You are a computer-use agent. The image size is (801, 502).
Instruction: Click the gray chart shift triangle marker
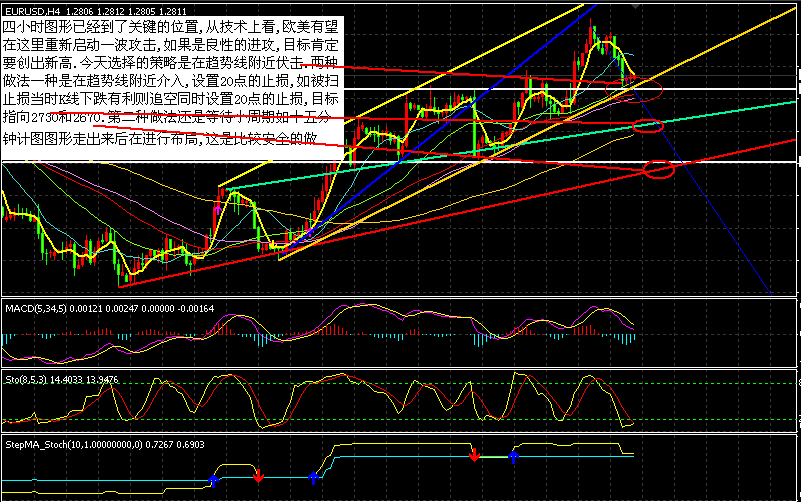[635, 6]
